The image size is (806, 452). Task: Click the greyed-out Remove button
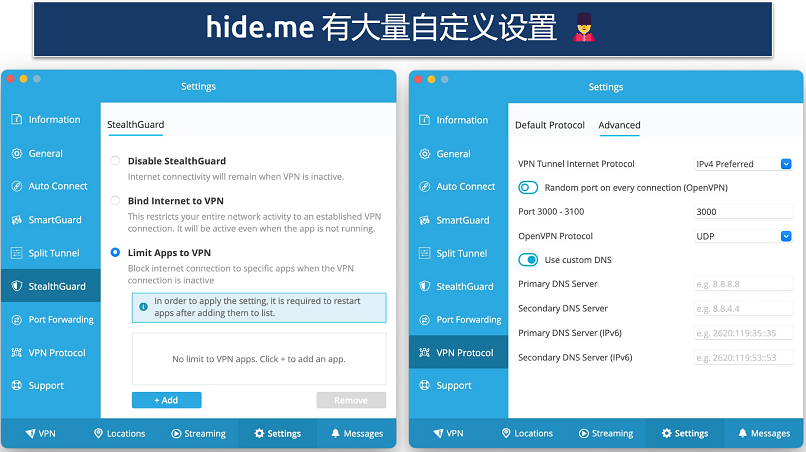coord(351,400)
